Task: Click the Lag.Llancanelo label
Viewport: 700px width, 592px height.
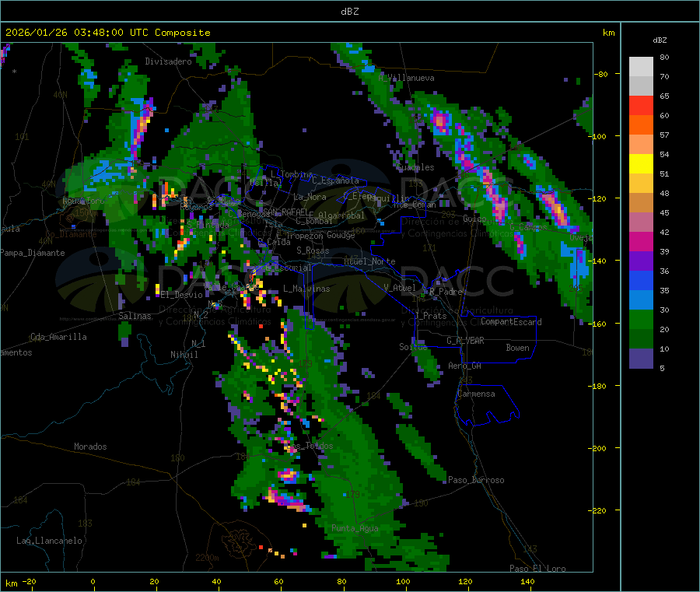Action: [49, 541]
